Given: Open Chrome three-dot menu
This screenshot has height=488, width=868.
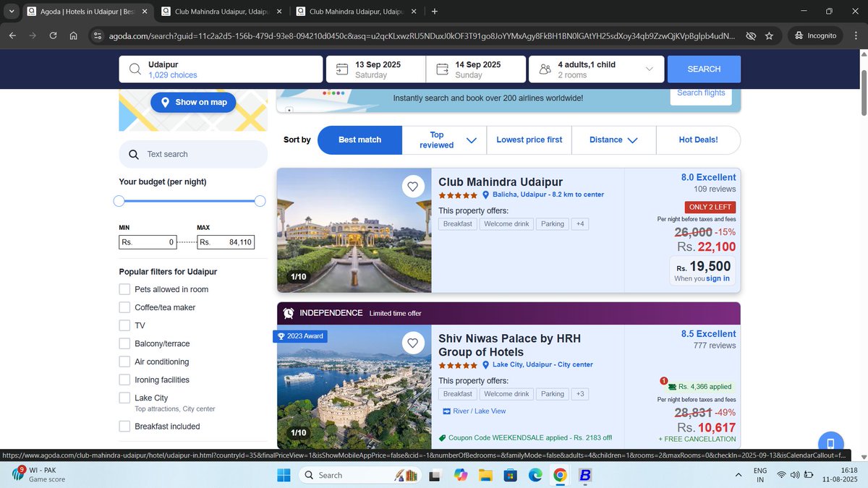Looking at the screenshot, I should click(x=856, y=35).
